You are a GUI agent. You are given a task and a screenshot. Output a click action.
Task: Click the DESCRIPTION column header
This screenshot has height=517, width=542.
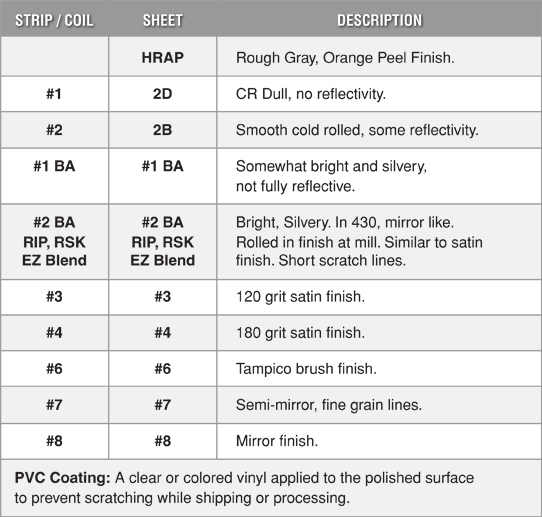tap(380, 20)
